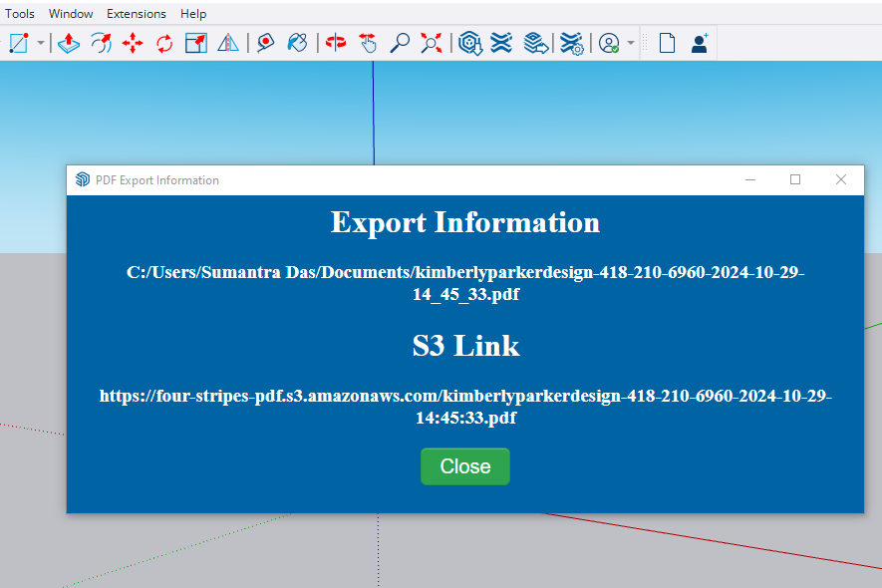This screenshot has height=588, width=882.
Task: Open the Extensions menu
Action: (137, 13)
